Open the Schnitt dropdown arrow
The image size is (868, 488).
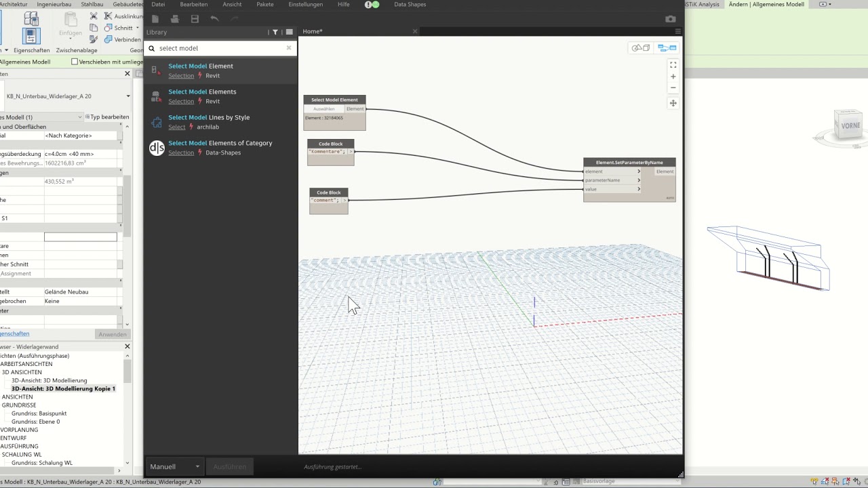tap(138, 28)
